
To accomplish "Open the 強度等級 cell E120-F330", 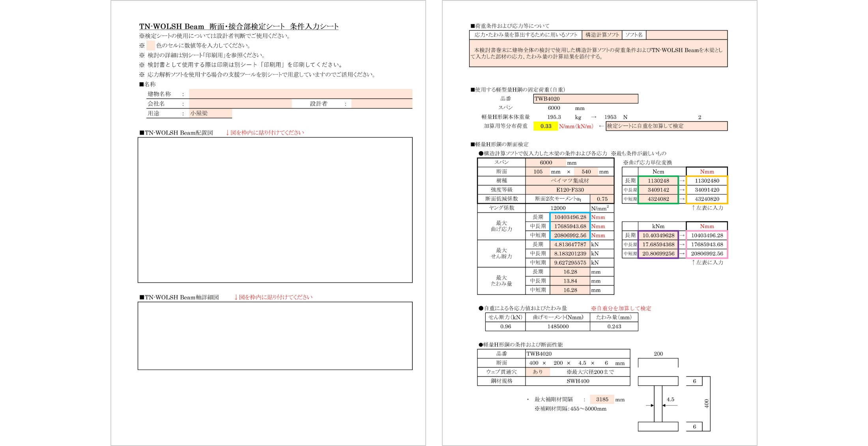I will pyautogui.click(x=570, y=190).
